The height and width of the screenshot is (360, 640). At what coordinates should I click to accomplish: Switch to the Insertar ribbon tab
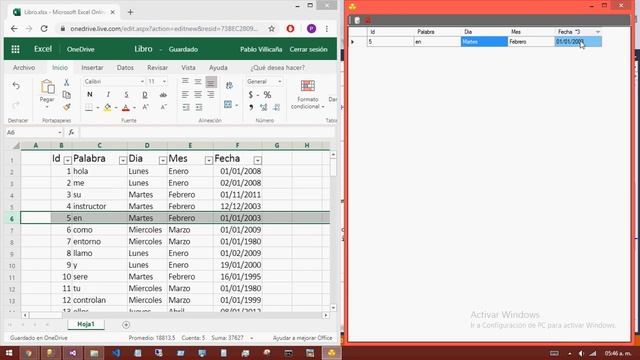[92, 68]
